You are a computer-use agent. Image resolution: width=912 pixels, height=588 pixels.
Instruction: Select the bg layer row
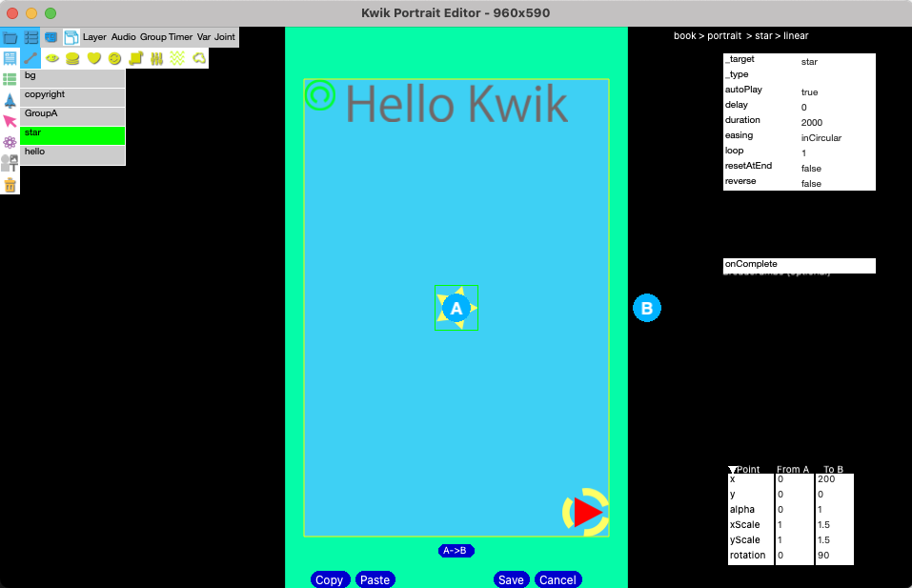pyautogui.click(x=72, y=78)
